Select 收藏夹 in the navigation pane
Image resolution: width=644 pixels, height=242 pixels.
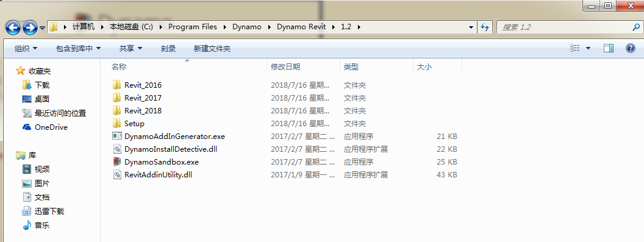pos(40,71)
